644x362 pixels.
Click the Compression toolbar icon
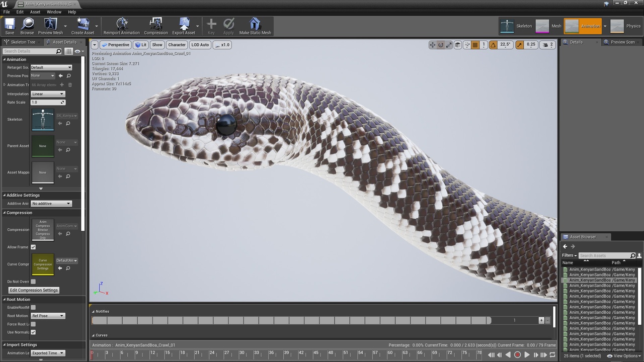[x=156, y=26]
